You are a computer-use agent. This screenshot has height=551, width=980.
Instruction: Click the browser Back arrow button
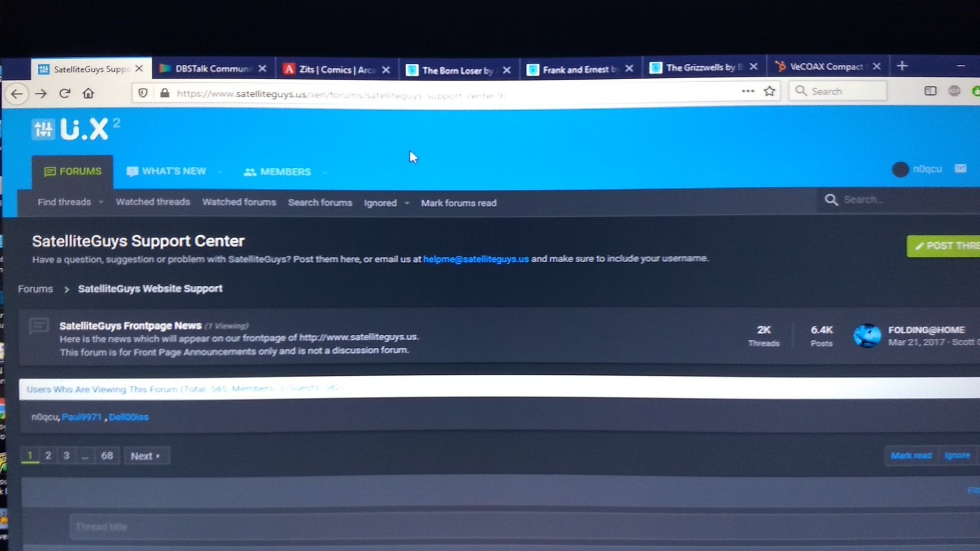click(16, 94)
